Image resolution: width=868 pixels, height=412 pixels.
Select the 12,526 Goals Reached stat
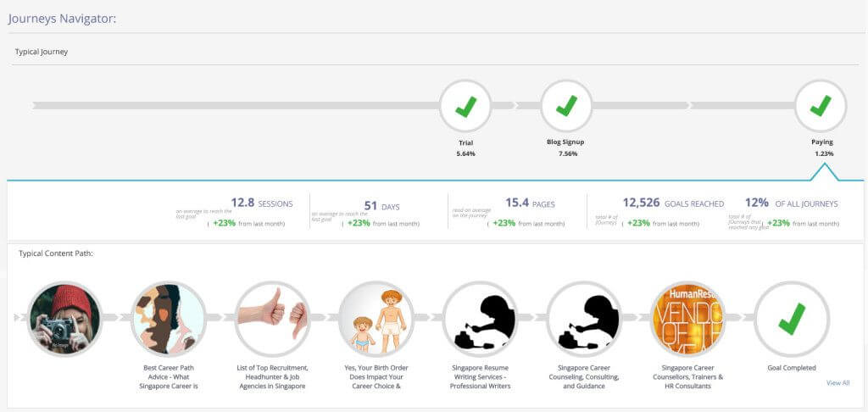click(673, 203)
